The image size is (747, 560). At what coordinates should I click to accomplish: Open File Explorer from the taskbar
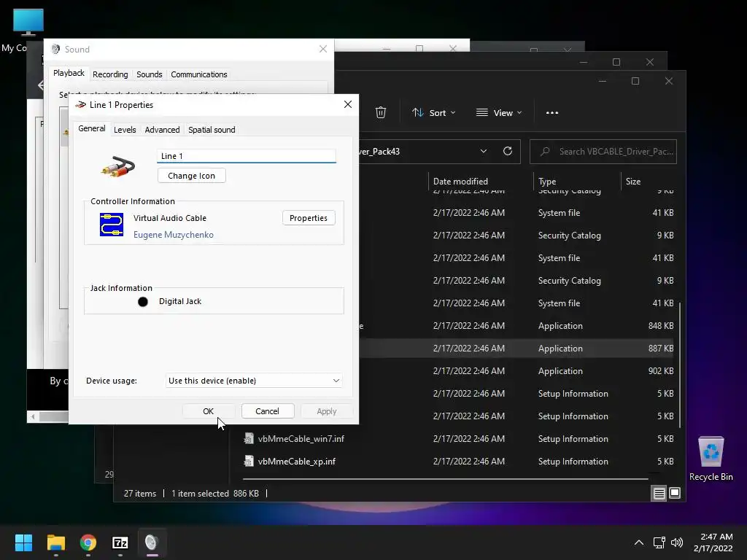(55, 542)
